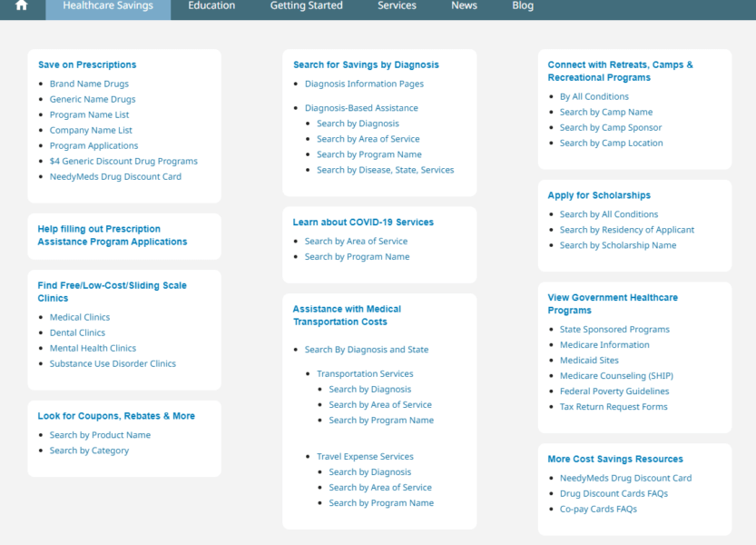This screenshot has height=545, width=756.
Task: Select Search by Disease, State, Services
Action: coord(385,170)
